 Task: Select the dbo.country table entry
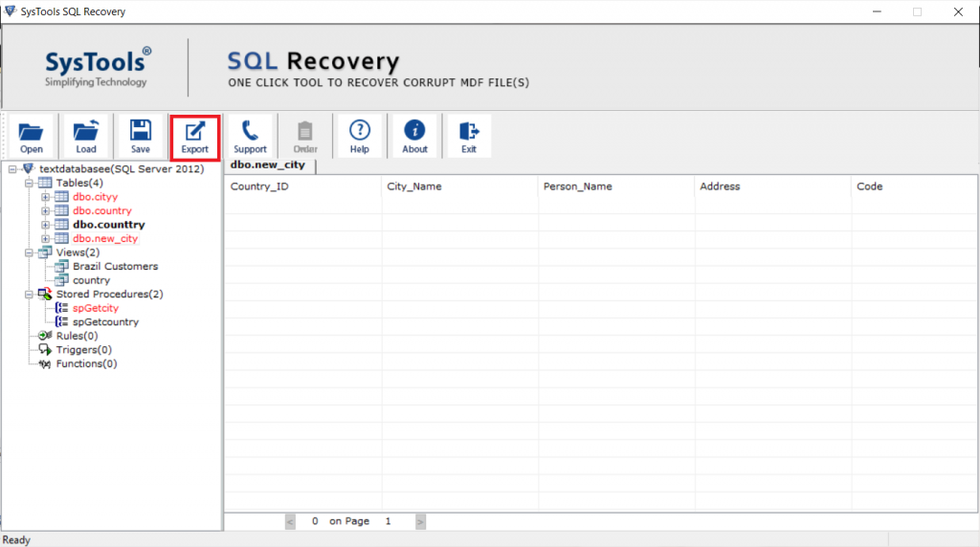tap(101, 210)
